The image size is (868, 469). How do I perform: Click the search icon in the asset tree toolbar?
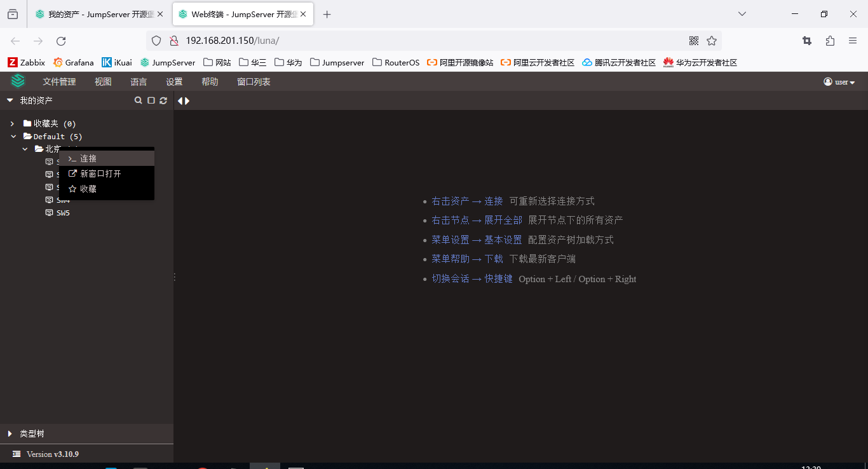[138, 100]
